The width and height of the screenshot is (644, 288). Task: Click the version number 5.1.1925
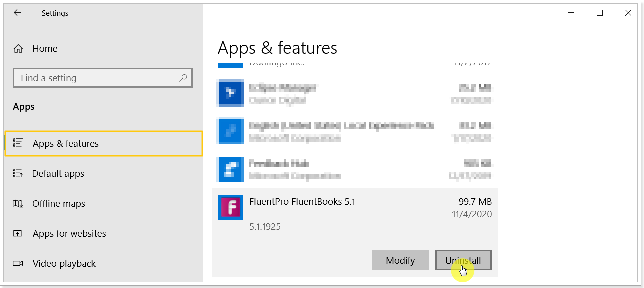pyautogui.click(x=265, y=227)
